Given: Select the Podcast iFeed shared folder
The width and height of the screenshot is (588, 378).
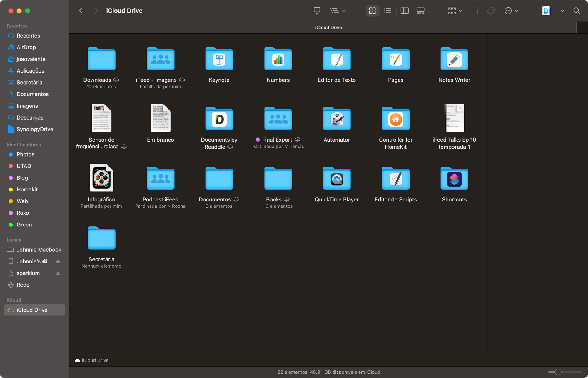Looking at the screenshot, I should click(x=160, y=178).
